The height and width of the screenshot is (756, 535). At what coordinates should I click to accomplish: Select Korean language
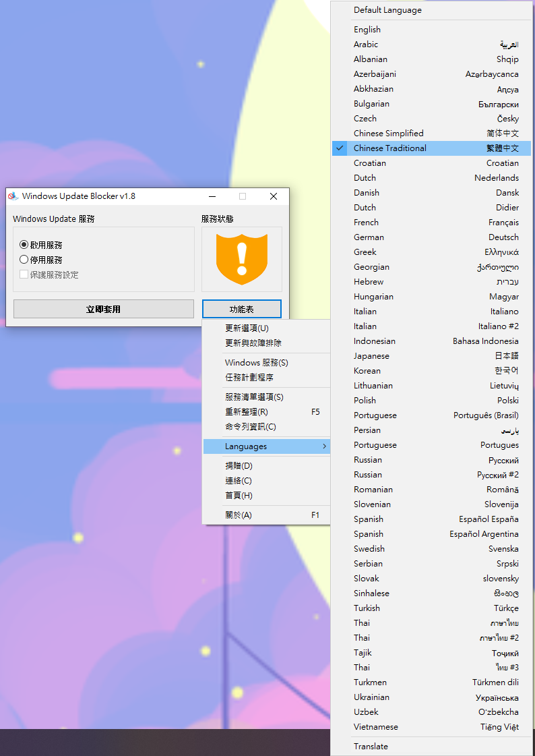(x=431, y=371)
